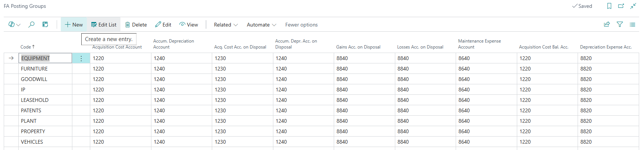Click the layout view icon beside search

[x=45, y=25]
